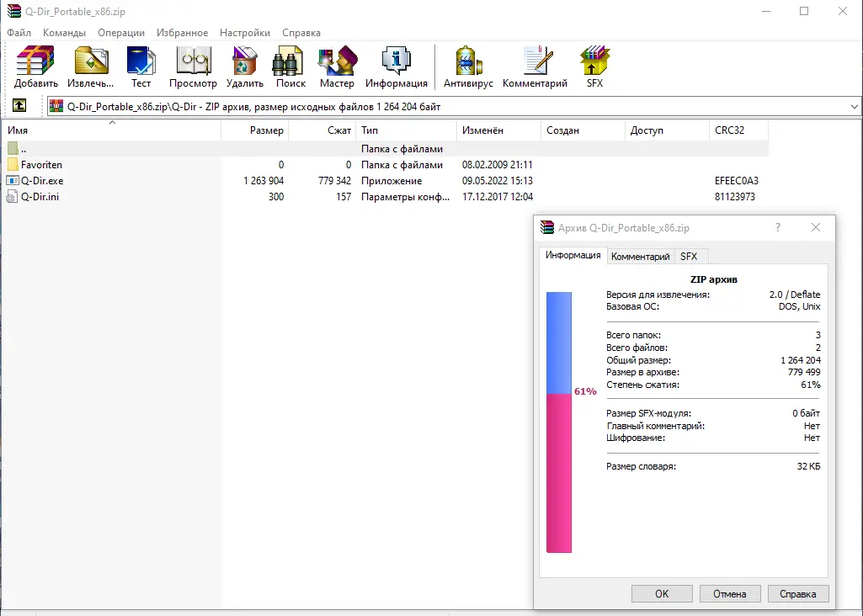Sort list by Создан column header
The height and width of the screenshot is (616, 863).
click(583, 130)
